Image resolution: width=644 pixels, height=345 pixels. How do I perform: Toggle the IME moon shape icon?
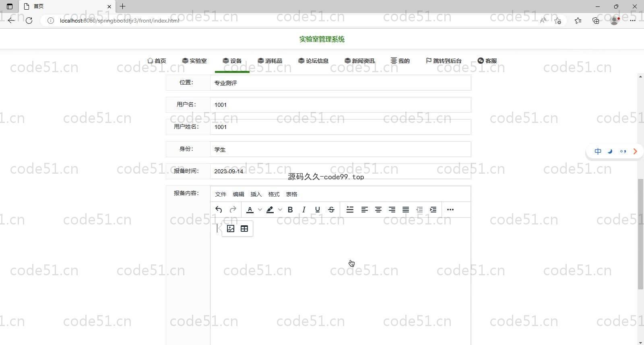click(610, 152)
